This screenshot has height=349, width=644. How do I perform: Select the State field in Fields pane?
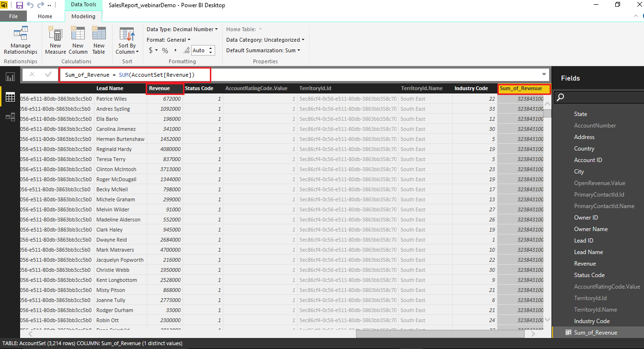coord(580,114)
